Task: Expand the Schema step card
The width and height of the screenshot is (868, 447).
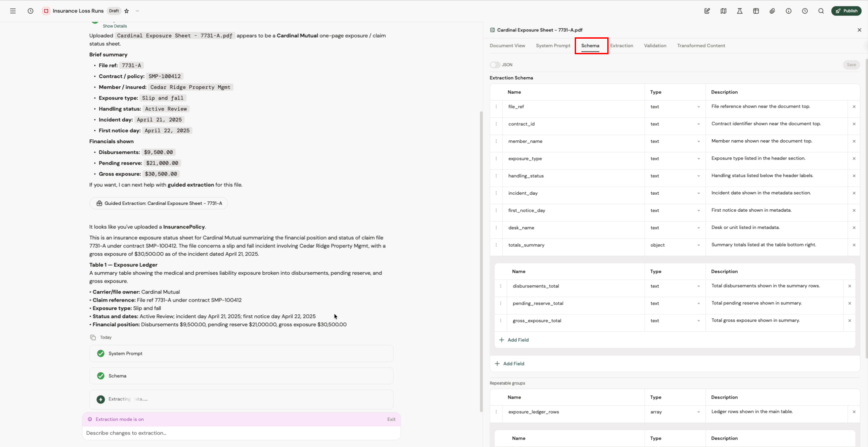Action: click(x=241, y=376)
